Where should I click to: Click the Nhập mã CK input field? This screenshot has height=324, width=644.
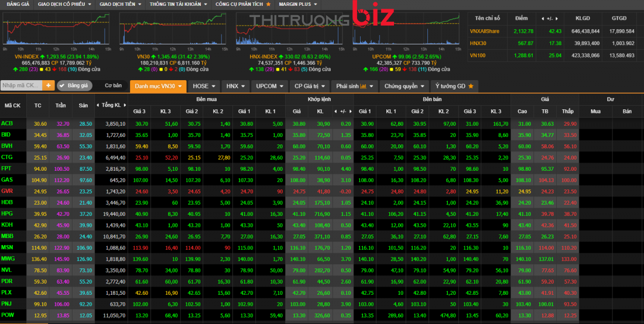(21, 85)
